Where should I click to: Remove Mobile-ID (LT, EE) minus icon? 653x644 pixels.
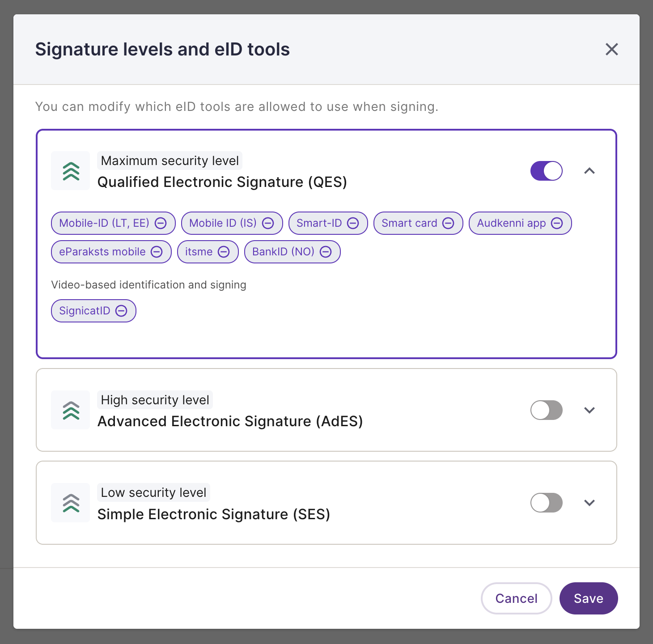pyautogui.click(x=161, y=223)
